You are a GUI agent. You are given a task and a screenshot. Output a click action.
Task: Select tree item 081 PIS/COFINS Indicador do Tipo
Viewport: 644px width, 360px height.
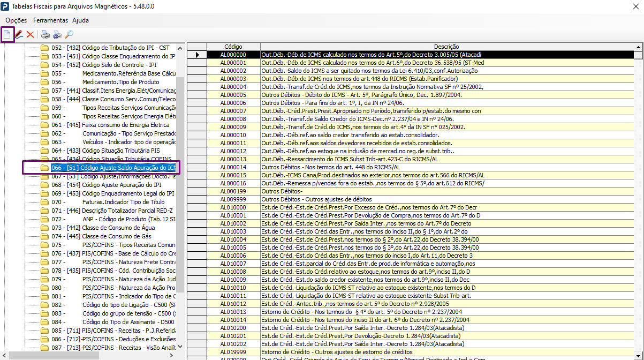coord(113,296)
